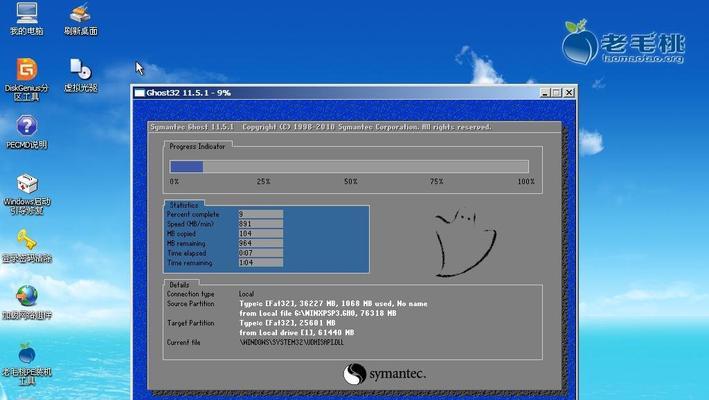Launch the 老毛桃PE装机工具 peach icon
Screen dimensions: 709x400
pyautogui.click(x=27, y=364)
